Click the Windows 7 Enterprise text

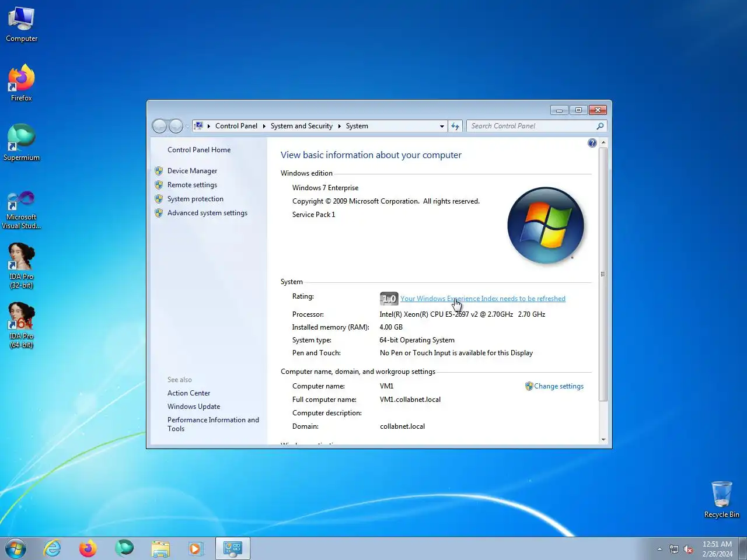326,188
